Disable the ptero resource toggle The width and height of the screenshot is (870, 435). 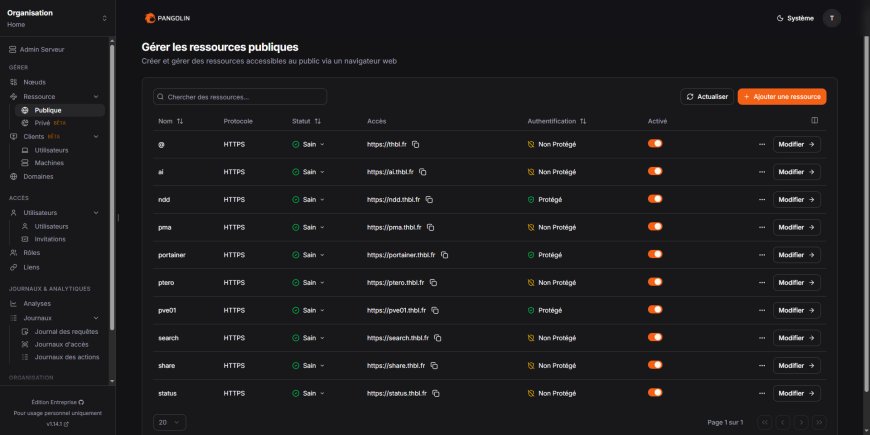point(655,282)
